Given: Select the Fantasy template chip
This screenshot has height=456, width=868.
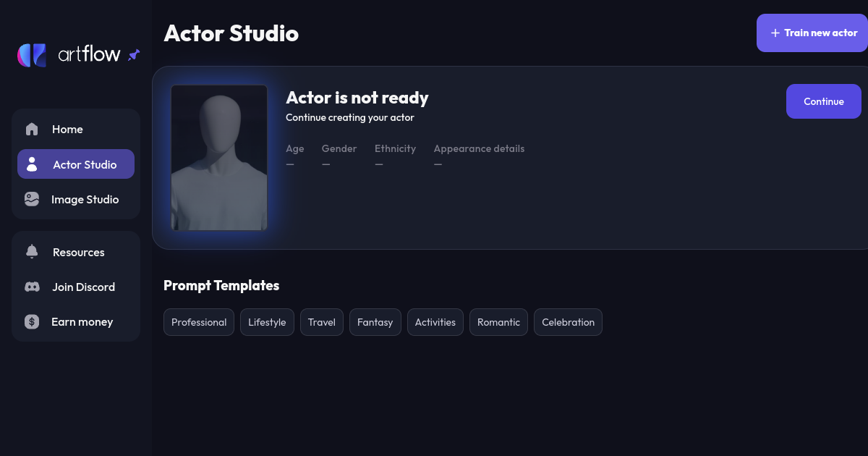Looking at the screenshot, I should coord(375,322).
